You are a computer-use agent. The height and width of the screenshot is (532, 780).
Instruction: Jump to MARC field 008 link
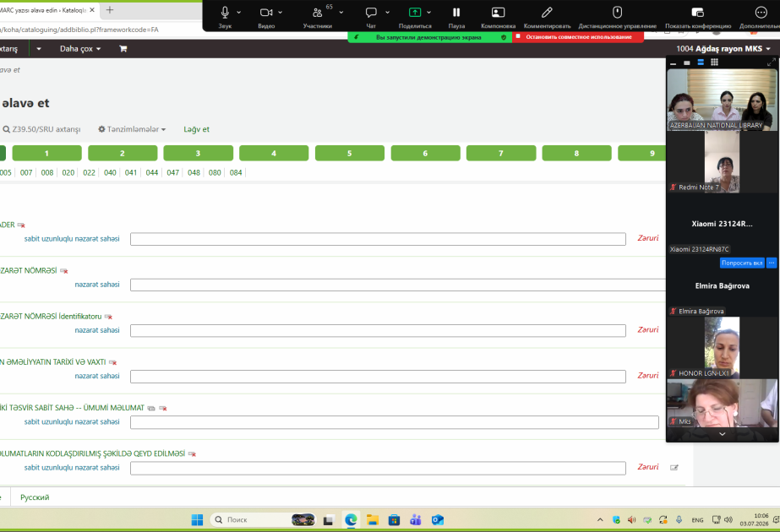[47, 172]
